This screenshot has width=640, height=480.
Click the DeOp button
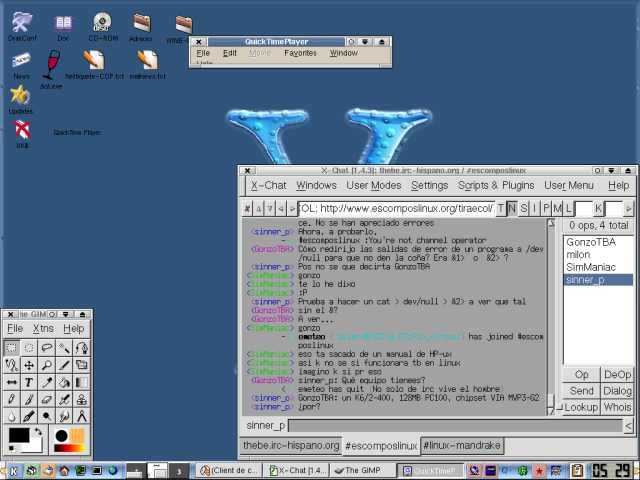[617, 375]
